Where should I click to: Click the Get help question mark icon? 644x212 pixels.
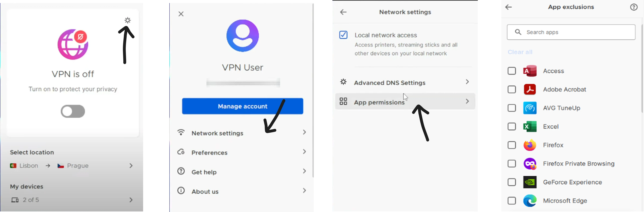point(181,171)
